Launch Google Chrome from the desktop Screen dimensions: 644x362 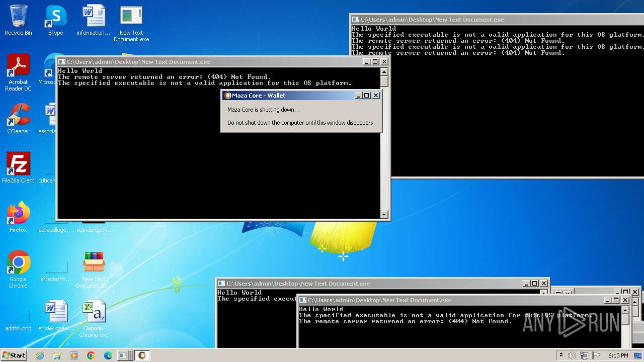point(18,269)
